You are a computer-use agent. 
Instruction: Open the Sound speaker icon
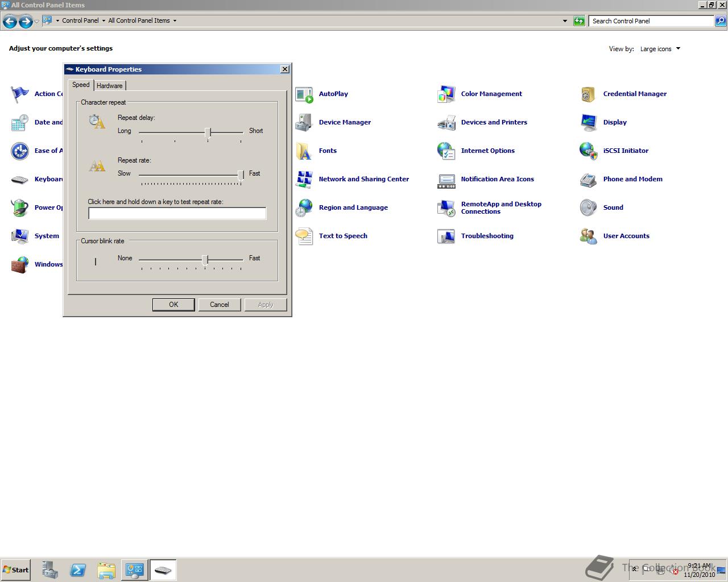(x=589, y=208)
